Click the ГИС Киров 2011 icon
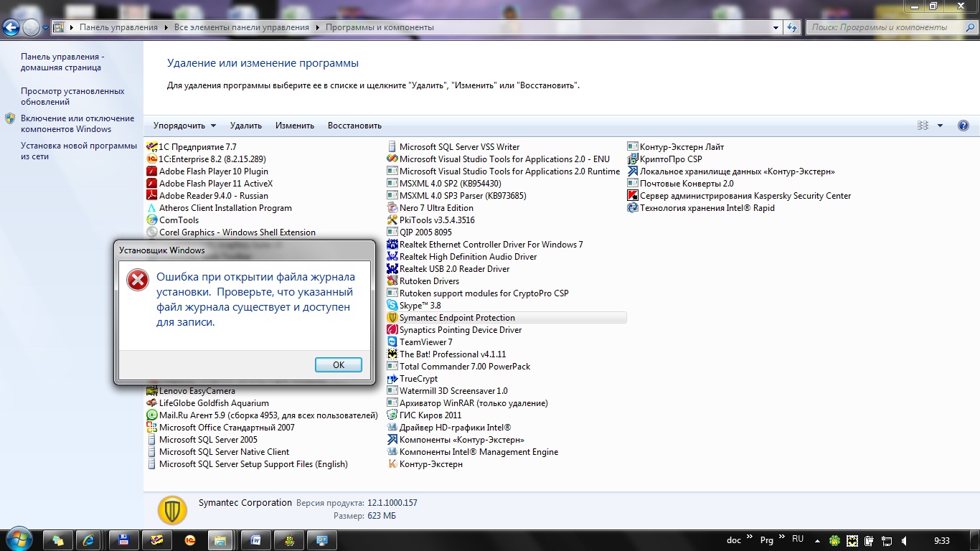This screenshot has height=551, width=980. [x=392, y=415]
